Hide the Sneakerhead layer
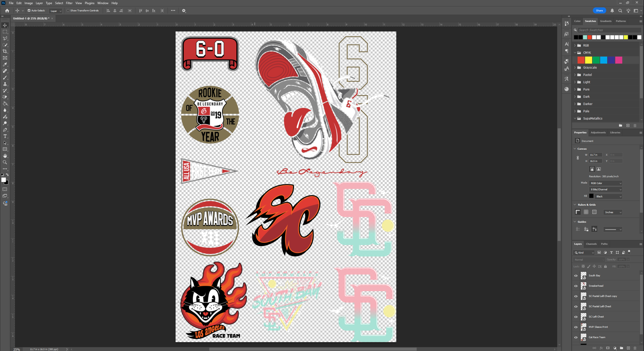This screenshot has width=644, height=351. (x=576, y=286)
